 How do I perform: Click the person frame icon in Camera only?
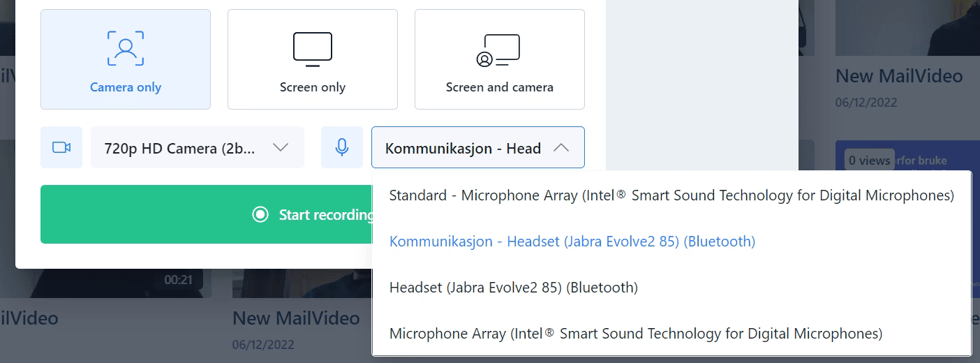pyautogui.click(x=126, y=47)
